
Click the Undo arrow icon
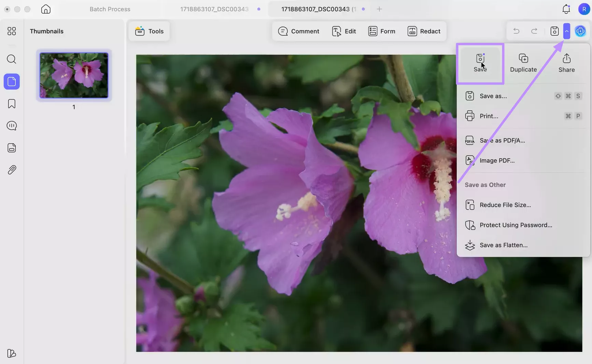(x=516, y=31)
